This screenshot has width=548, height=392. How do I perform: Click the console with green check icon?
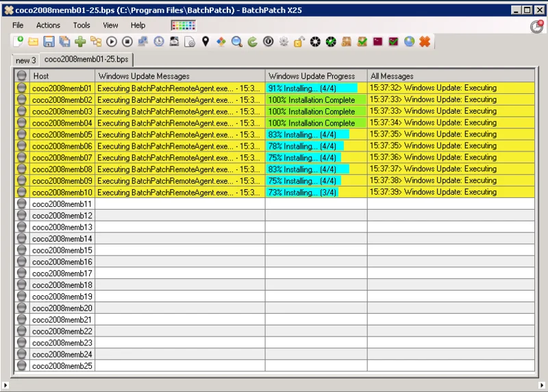pos(393,42)
